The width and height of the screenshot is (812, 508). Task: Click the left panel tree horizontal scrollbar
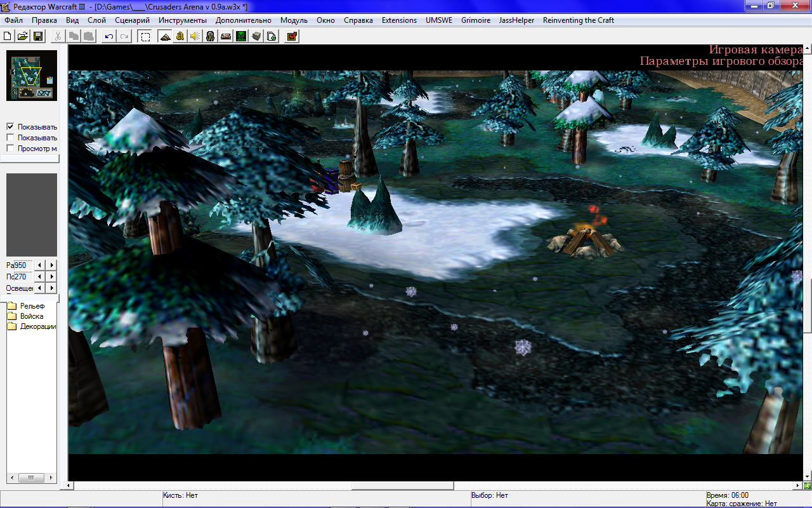(32, 478)
